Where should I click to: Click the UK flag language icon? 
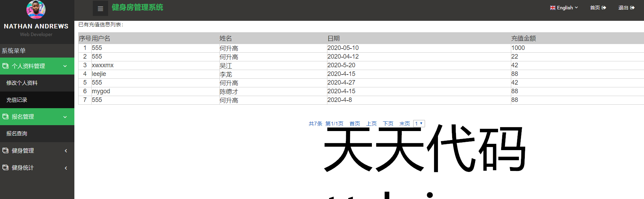point(553,8)
